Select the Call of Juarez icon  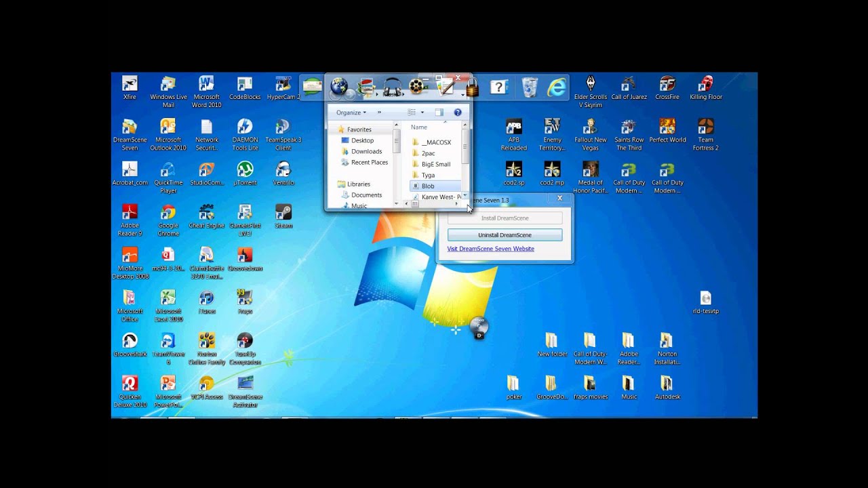[629, 88]
